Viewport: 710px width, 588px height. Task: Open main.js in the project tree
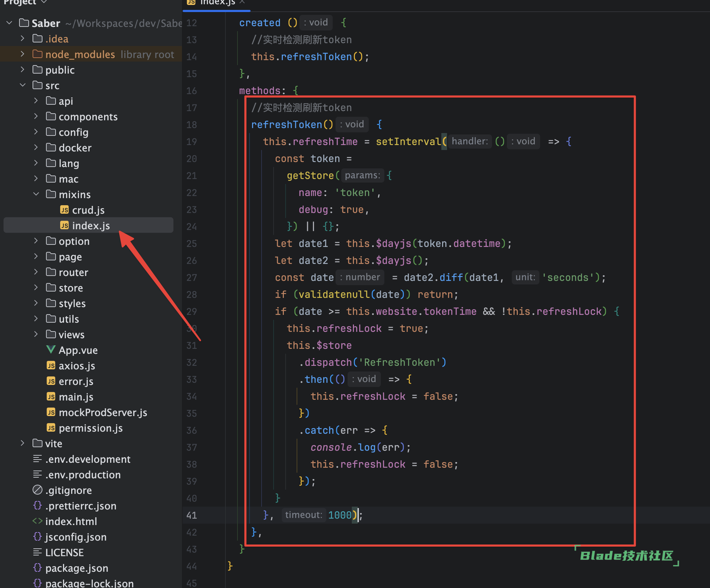tap(76, 397)
